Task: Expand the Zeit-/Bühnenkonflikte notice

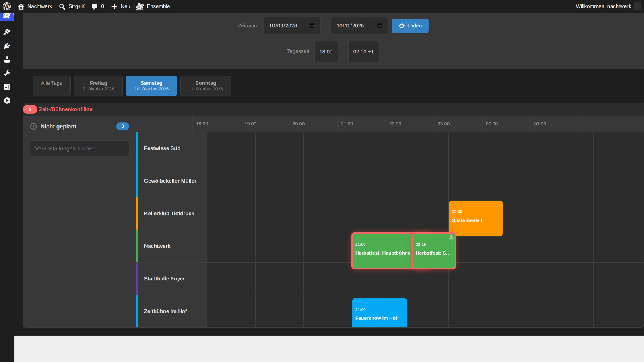Action: pos(66,109)
